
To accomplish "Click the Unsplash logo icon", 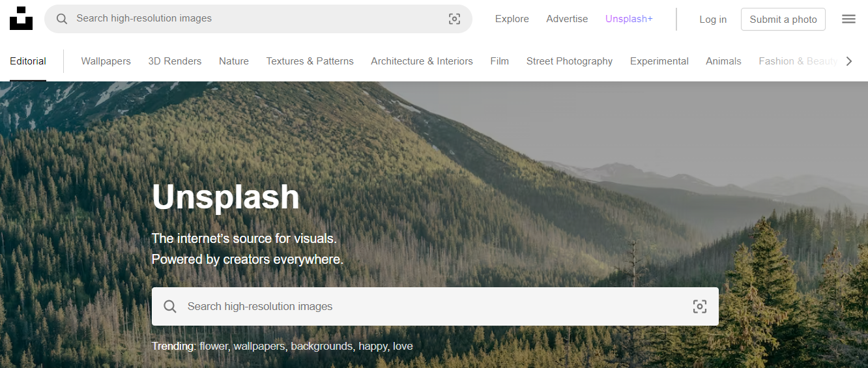I will (21, 18).
